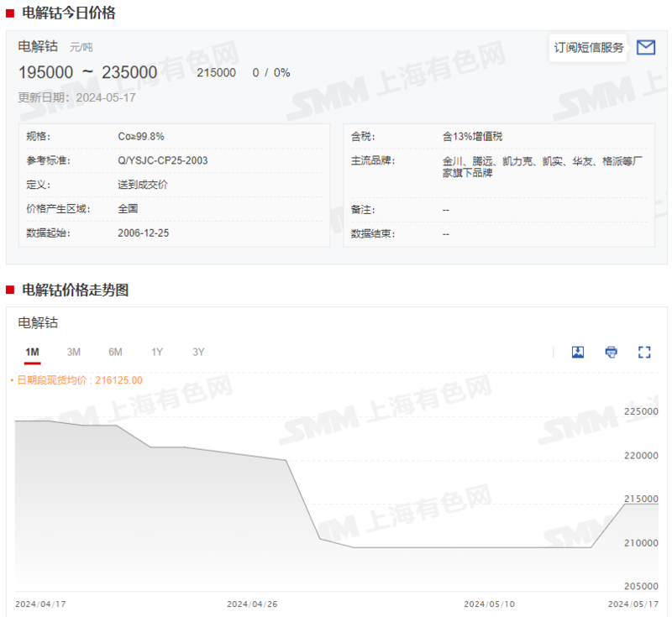This screenshot has height=617, width=672.
Task: Select the 3Y chart view
Action: coord(197,352)
